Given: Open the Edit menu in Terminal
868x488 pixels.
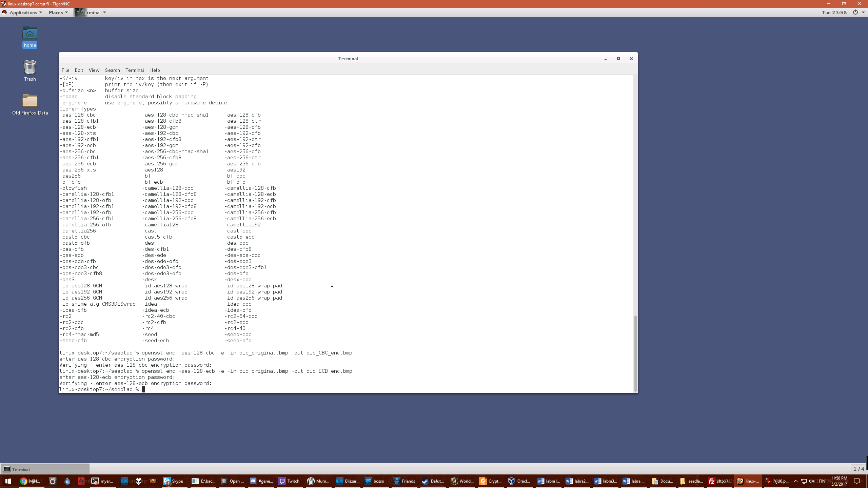Looking at the screenshot, I should [x=79, y=70].
